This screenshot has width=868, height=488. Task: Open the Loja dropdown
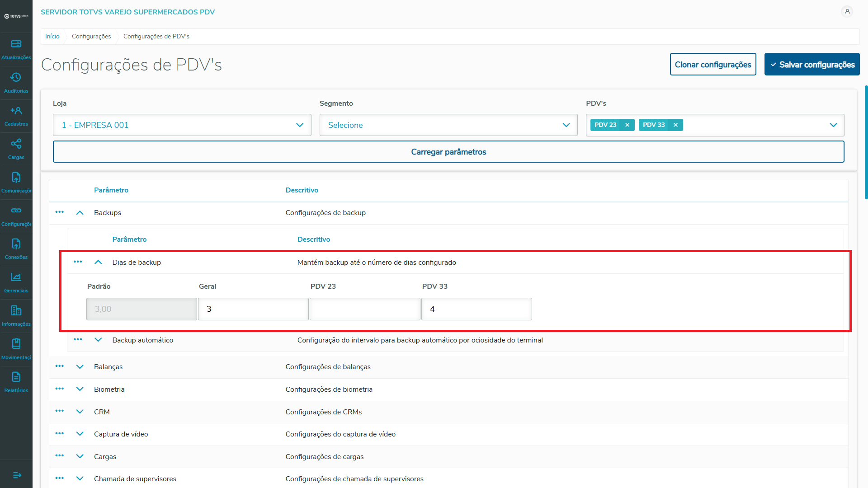pos(182,125)
